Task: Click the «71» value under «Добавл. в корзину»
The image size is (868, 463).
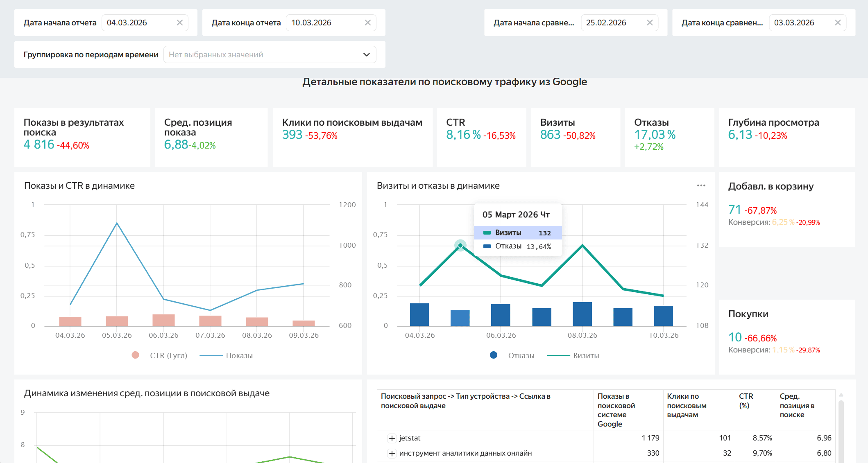Action: click(734, 210)
